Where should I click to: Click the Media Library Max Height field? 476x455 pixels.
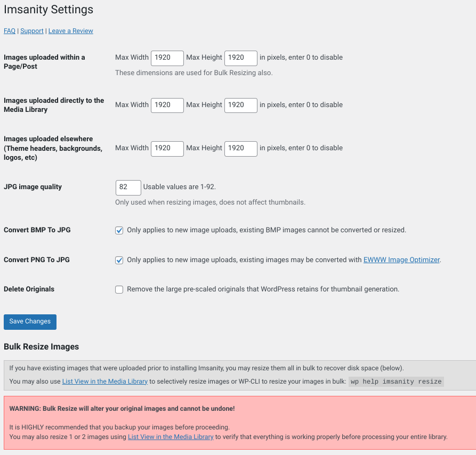241,105
